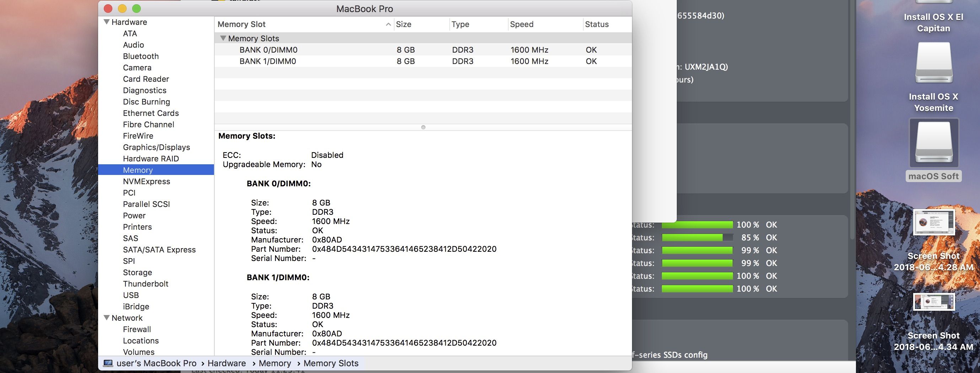Show Storage information
Screen dimensions: 980x373
click(x=137, y=272)
